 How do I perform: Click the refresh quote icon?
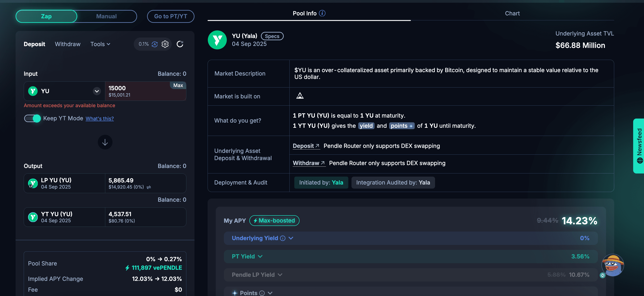coord(180,44)
